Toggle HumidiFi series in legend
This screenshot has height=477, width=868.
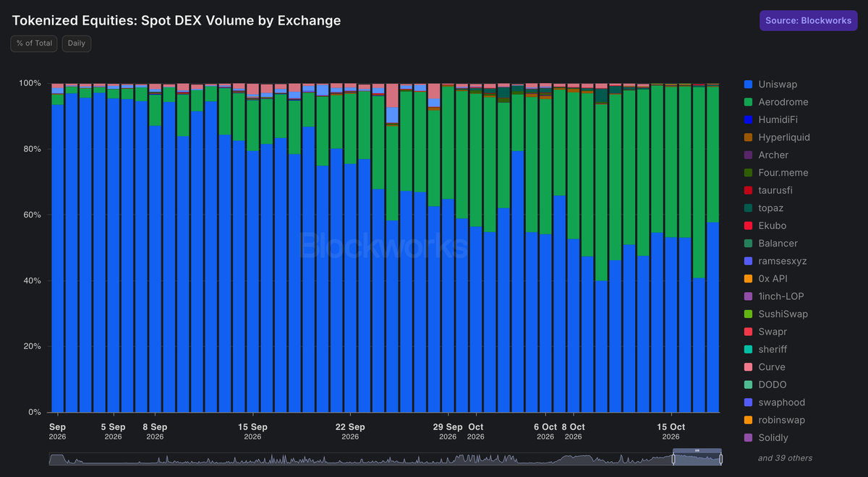tap(772, 120)
